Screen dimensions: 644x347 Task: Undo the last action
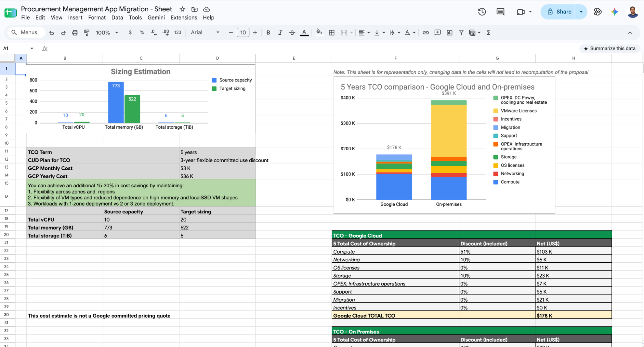52,33
